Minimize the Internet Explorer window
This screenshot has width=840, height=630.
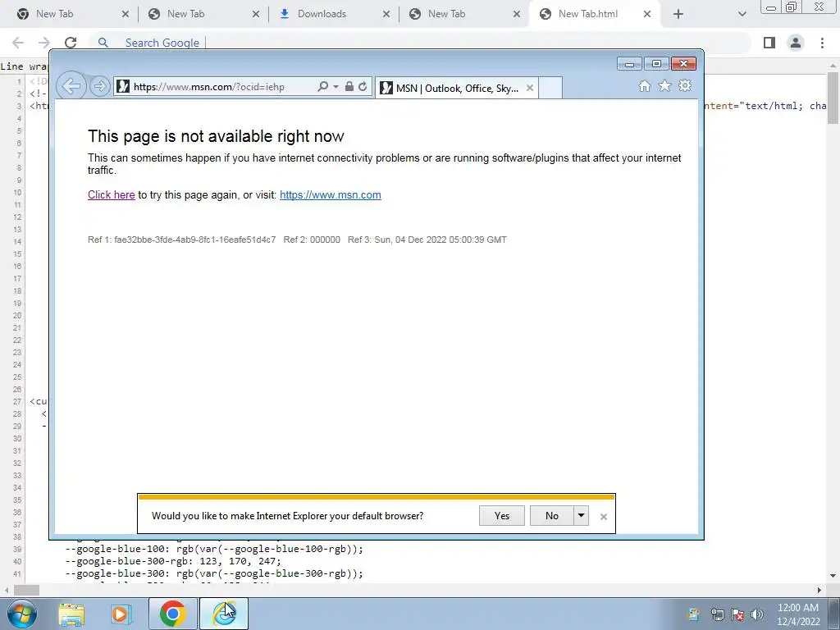(630, 64)
